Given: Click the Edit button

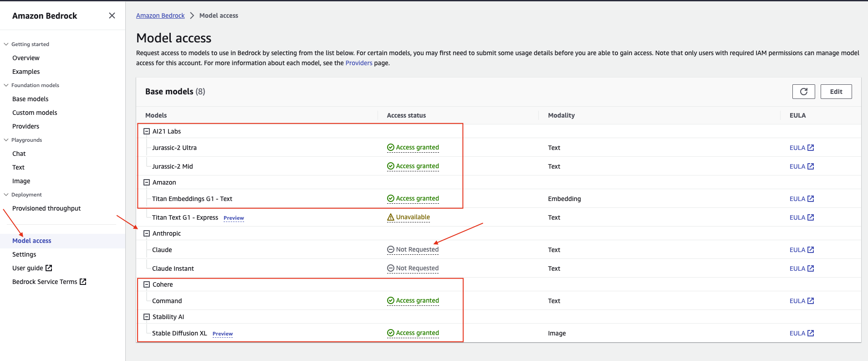Looking at the screenshot, I should (x=836, y=92).
